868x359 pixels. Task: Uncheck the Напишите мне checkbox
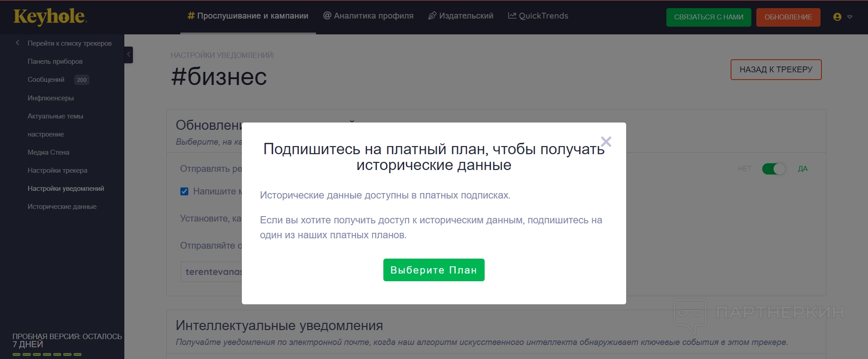coord(184,191)
